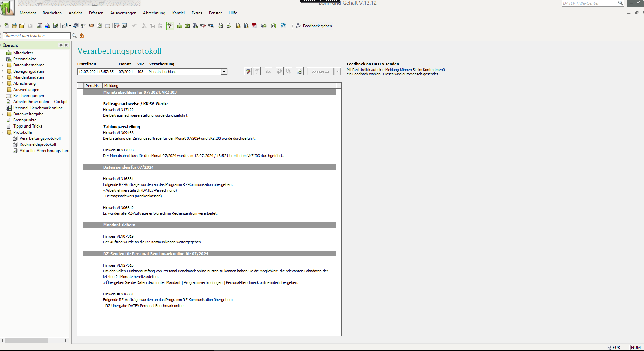Select Rückmeldeprotokoll in the overview tree
The height and width of the screenshot is (351, 644).
pos(38,144)
